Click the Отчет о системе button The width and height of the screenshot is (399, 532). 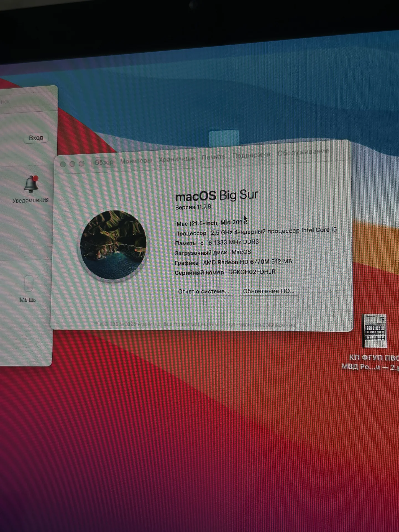204,291
